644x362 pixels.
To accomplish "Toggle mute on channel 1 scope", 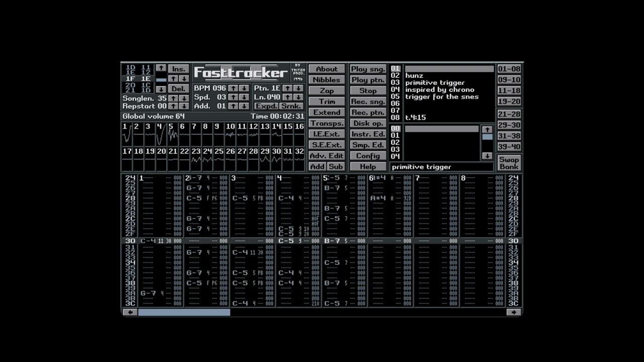I will point(127,133).
